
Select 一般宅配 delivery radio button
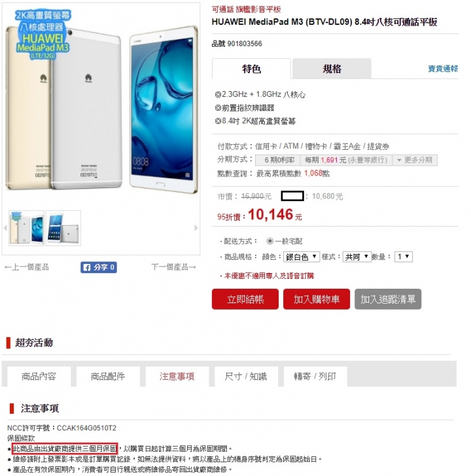pyautogui.click(x=270, y=241)
